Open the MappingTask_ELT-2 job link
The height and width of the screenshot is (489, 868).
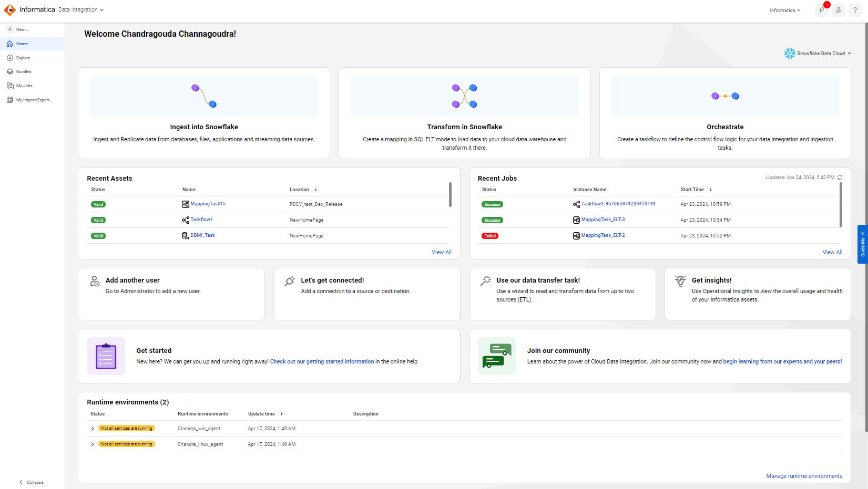603,235
